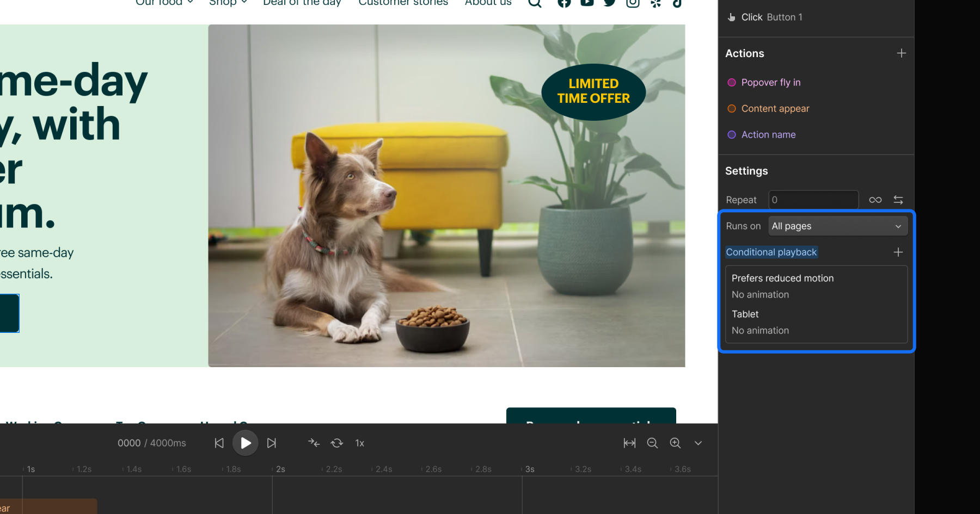980x514 pixels.
Task: Add a Conditional playback condition
Action: coord(898,252)
